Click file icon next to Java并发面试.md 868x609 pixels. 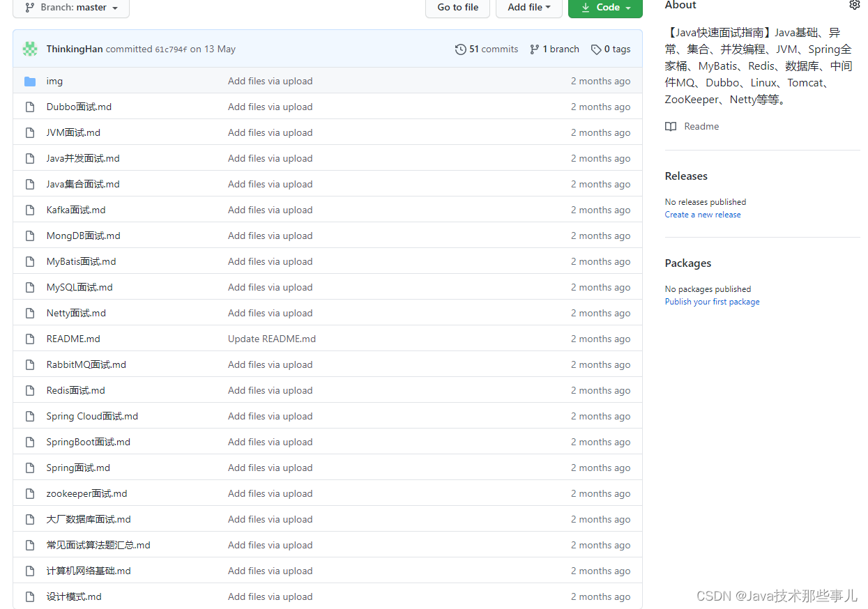[x=30, y=159]
